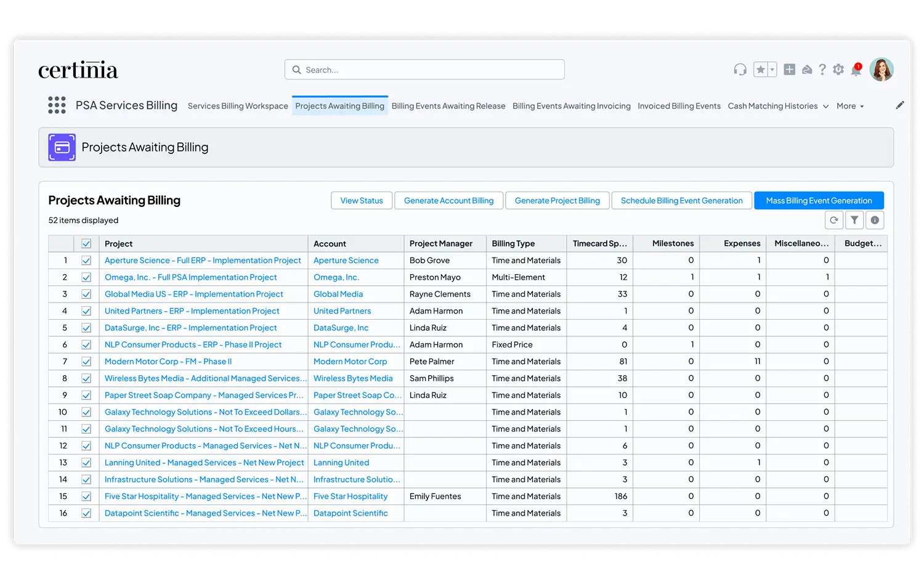Refresh the Projects Awaiting Billing list
This screenshot has width=924, height=584.
834,220
